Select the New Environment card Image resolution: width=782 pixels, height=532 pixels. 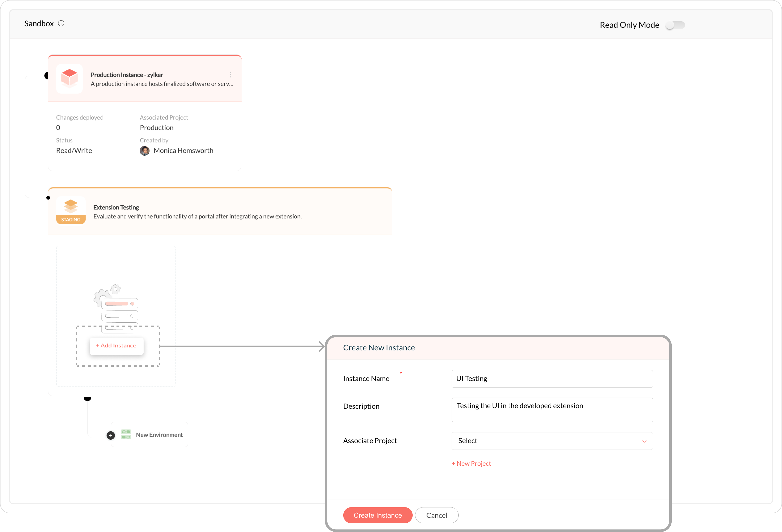point(159,435)
